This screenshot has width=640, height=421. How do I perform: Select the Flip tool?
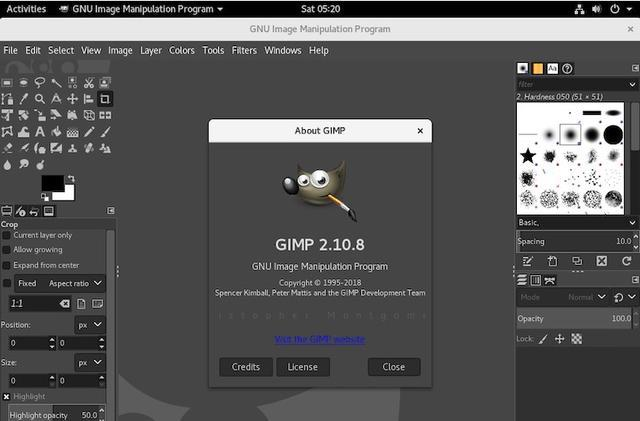point(105,116)
